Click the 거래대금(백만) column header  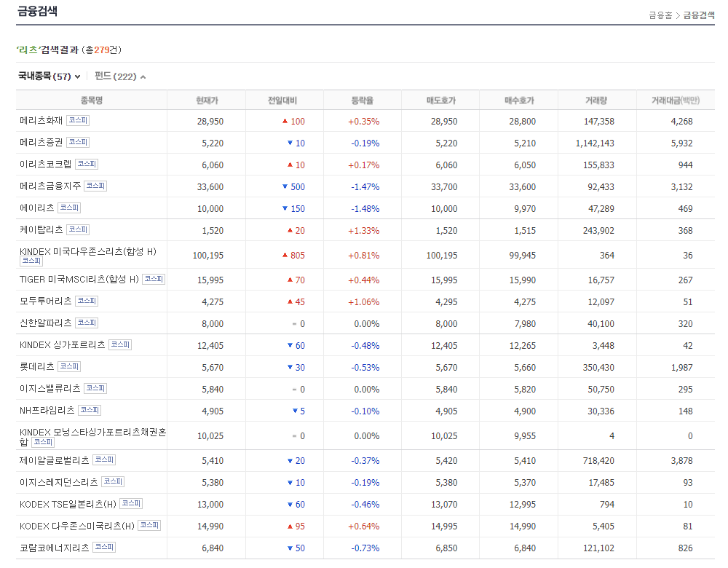click(676, 100)
